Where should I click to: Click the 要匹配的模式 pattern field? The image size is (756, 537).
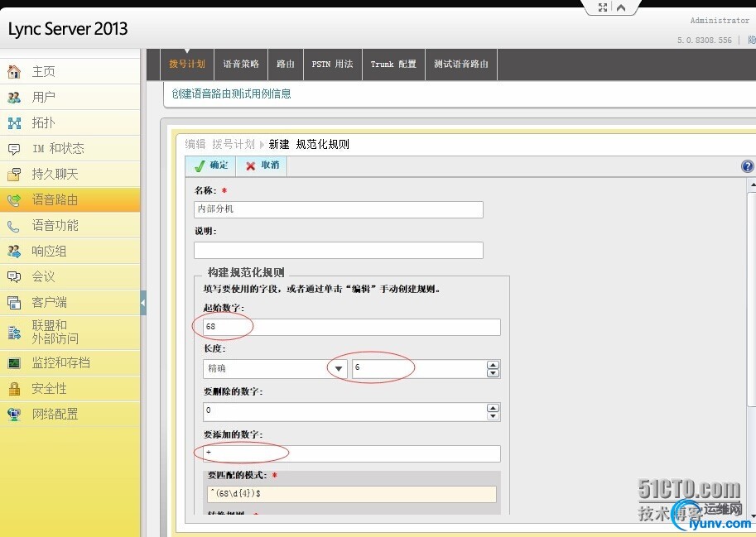coord(352,494)
